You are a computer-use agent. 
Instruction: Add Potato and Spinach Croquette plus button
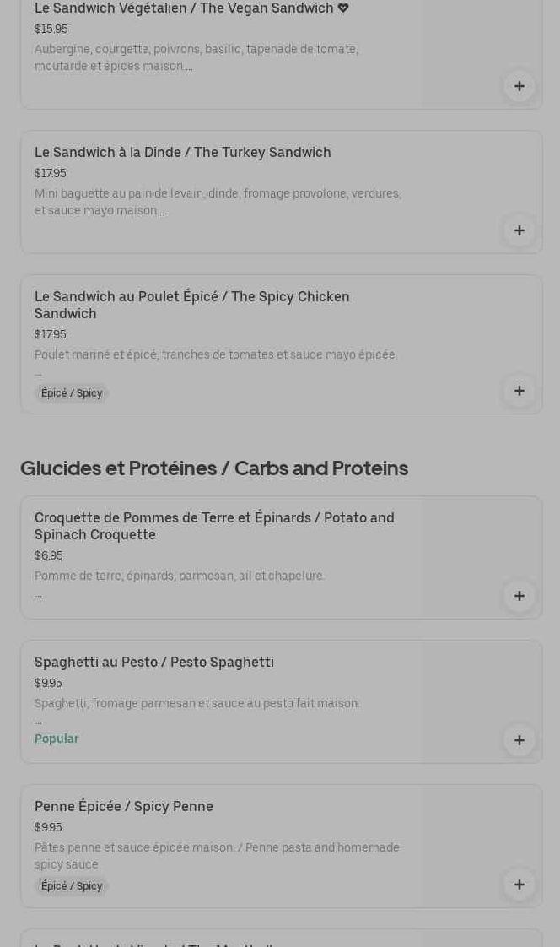[519, 596]
